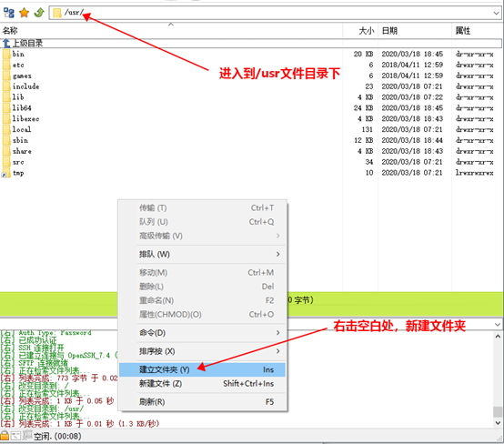Select the local folder icon
The image size is (504, 444).
tap(6, 129)
